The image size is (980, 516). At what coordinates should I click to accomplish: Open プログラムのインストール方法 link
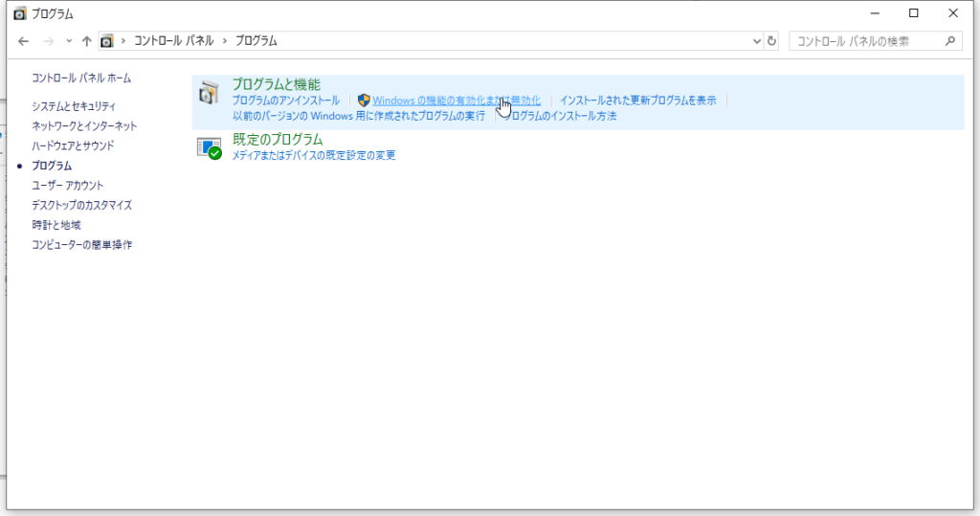560,116
